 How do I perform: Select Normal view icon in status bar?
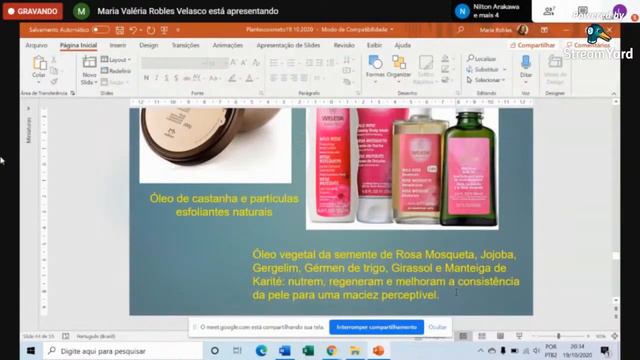click(463, 336)
